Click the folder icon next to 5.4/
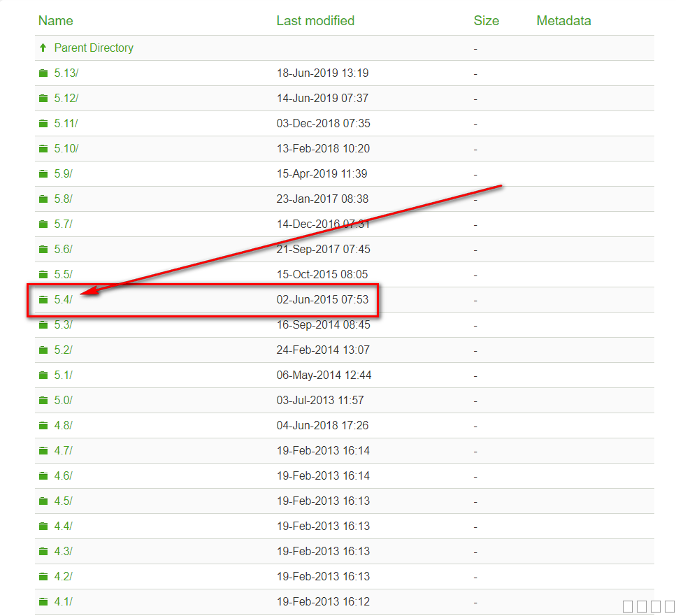This screenshot has width=676, height=616. (43, 300)
